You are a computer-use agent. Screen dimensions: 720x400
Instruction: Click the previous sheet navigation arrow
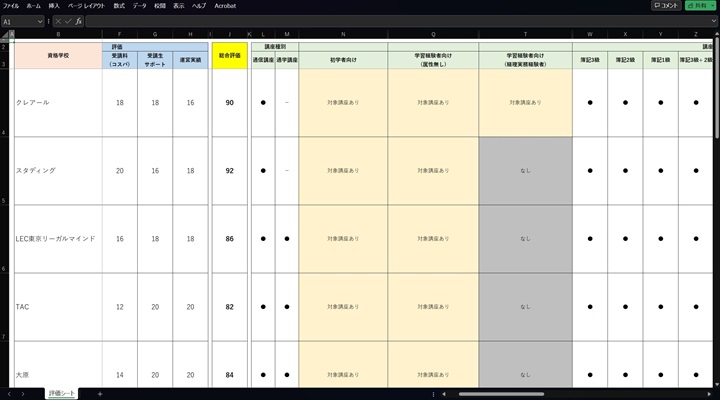[x=9, y=394]
